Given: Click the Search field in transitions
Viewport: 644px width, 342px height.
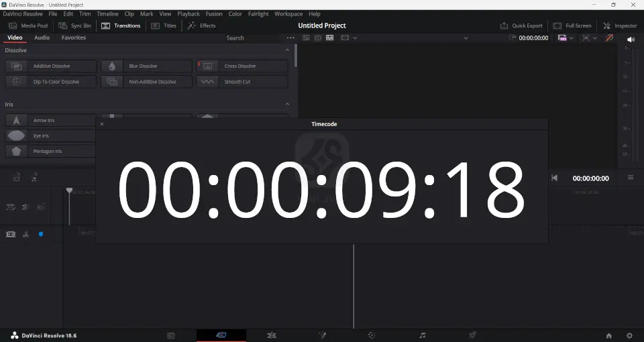Looking at the screenshot, I should pos(235,38).
